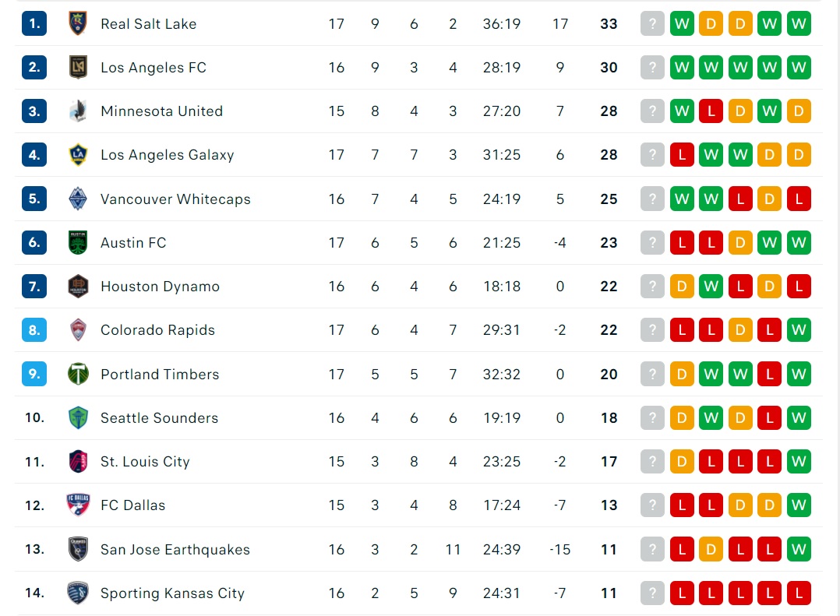Open the Colorado Rapids team link

coord(157,330)
